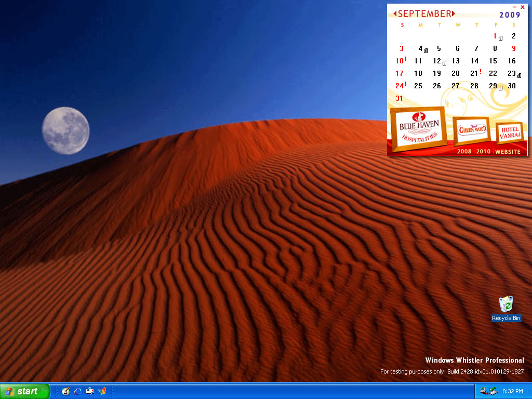Open the WEBSITE link on the calendar
The width and height of the screenshot is (532, 399).
click(508, 152)
